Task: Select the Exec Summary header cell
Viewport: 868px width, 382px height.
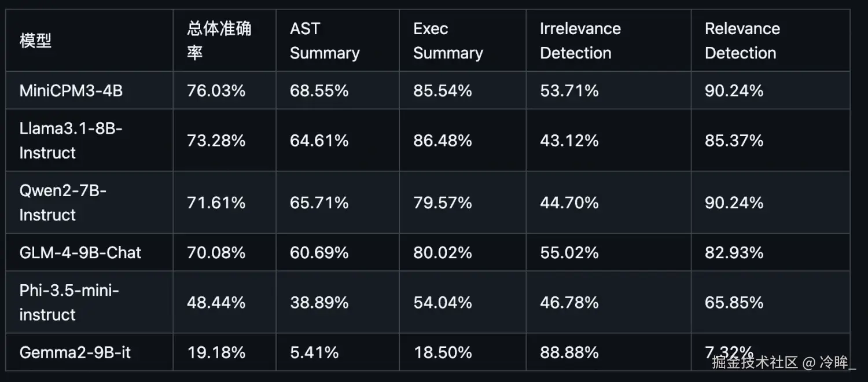Action: click(x=448, y=41)
